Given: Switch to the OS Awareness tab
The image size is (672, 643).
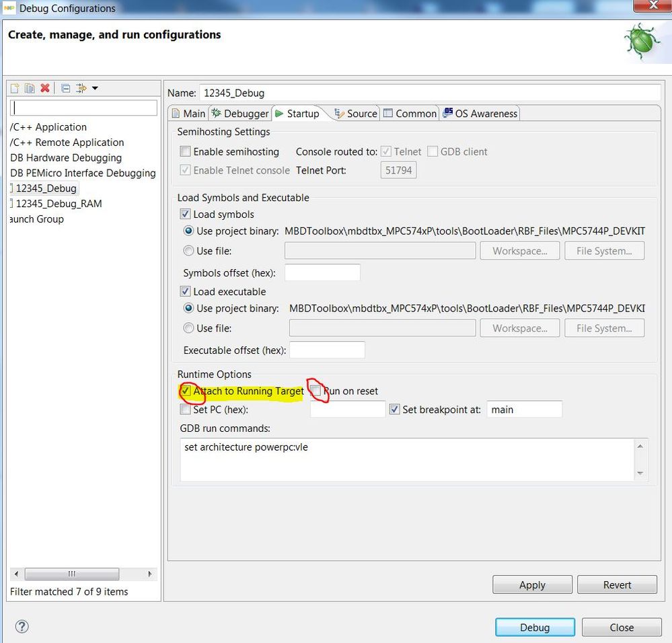Looking at the screenshot, I should (480, 114).
